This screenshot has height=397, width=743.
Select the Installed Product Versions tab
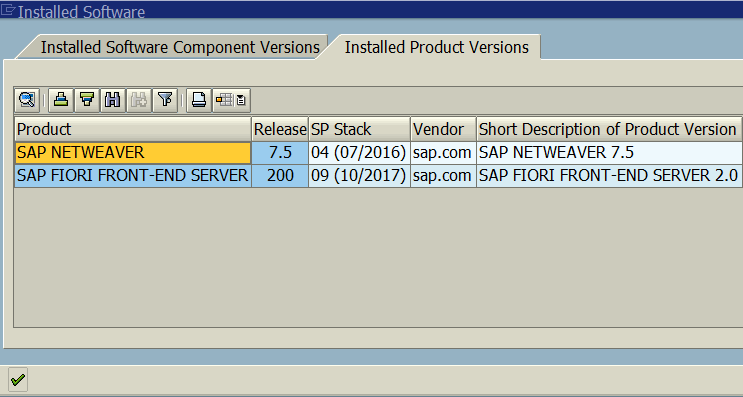[x=436, y=47]
